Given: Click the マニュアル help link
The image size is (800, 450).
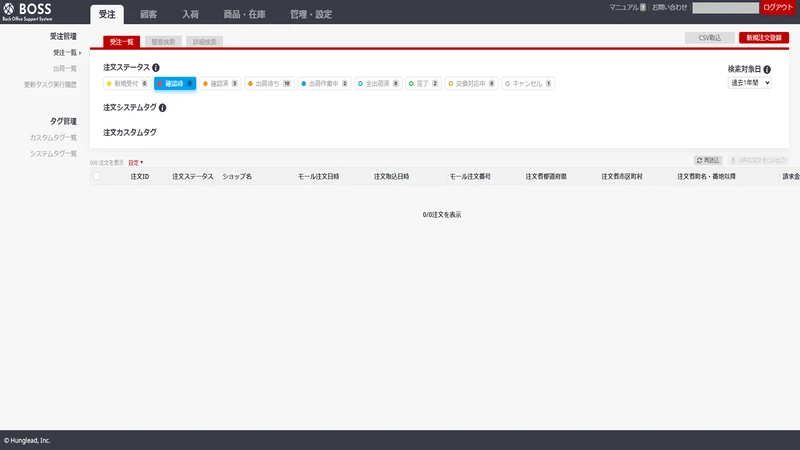Looking at the screenshot, I should coord(627,7).
